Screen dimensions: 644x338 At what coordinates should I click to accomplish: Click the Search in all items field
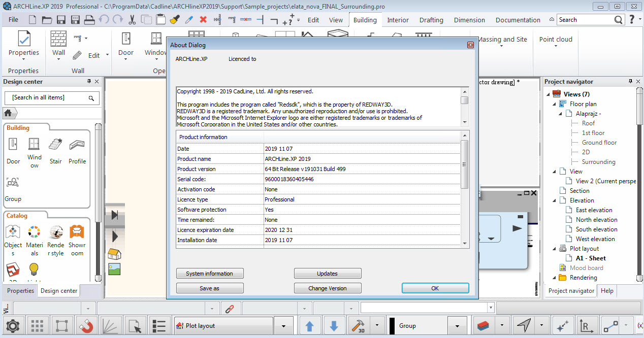click(x=52, y=98)
